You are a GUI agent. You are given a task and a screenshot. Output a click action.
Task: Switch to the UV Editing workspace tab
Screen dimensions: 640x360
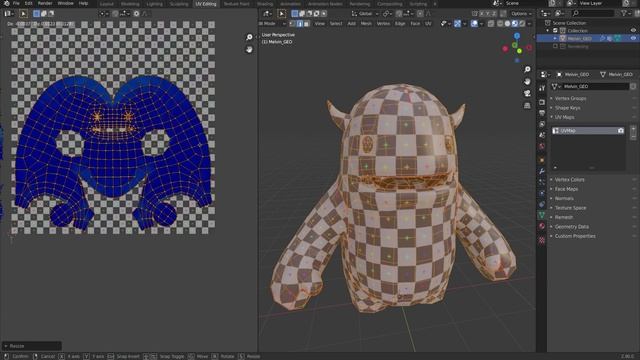coord(206,4)
